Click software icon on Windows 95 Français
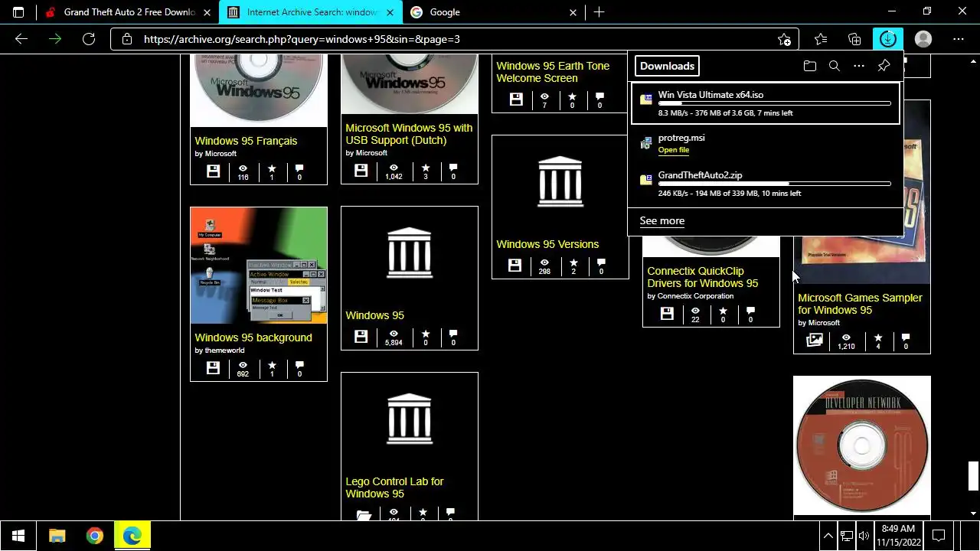 [x=213, y=171]
